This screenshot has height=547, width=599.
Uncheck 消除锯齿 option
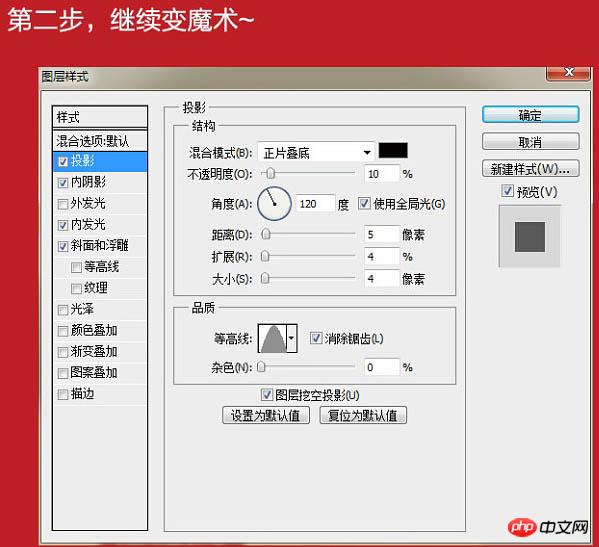click(316, 338)
